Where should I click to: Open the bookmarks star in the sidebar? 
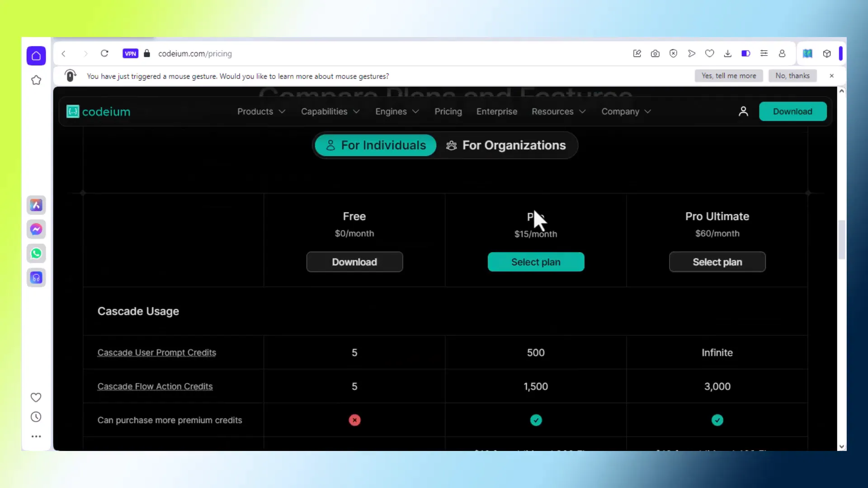point(36,80)
